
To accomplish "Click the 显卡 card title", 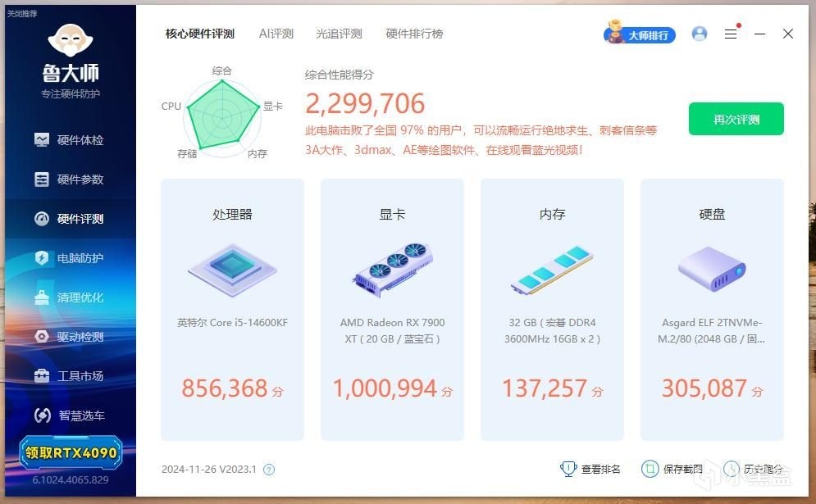I will (x=392, y=214).
